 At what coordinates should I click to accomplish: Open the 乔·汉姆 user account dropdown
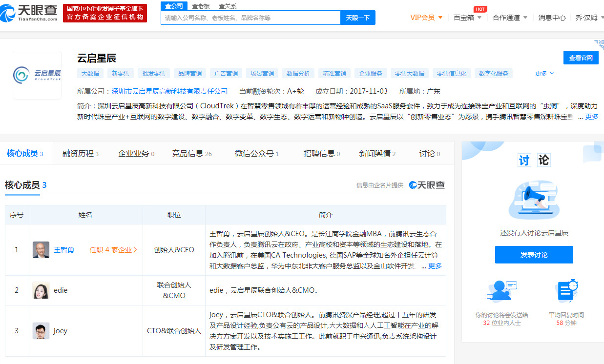click(x=589, y=18)
